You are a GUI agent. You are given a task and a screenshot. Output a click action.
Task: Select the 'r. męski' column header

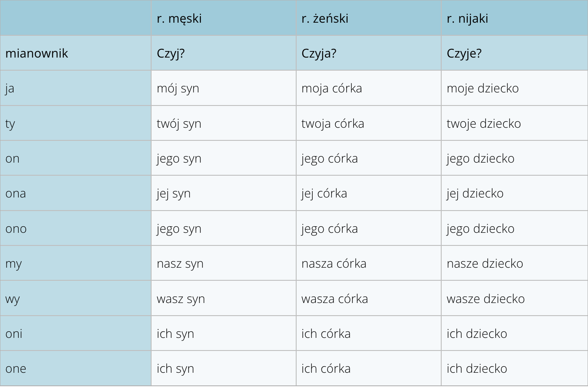coord(223,18)
